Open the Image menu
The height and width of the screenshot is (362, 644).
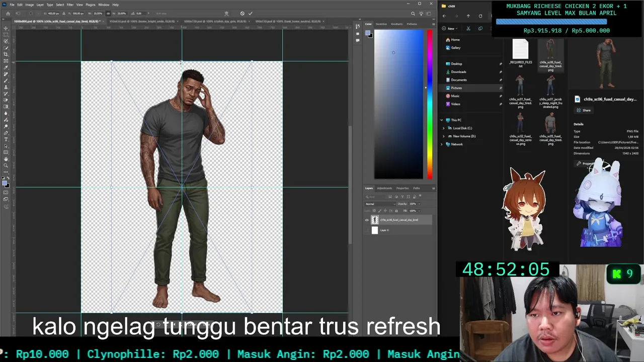coord(30,5)
